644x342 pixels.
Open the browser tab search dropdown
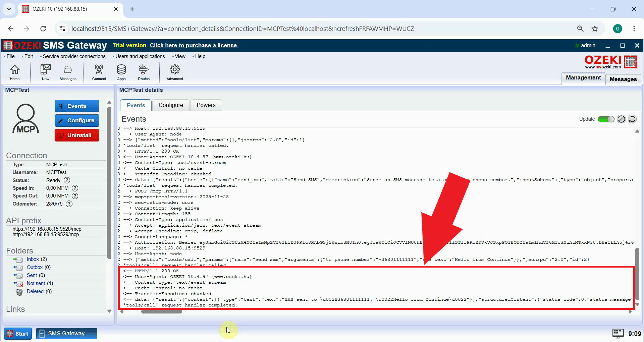coord(9,9)
